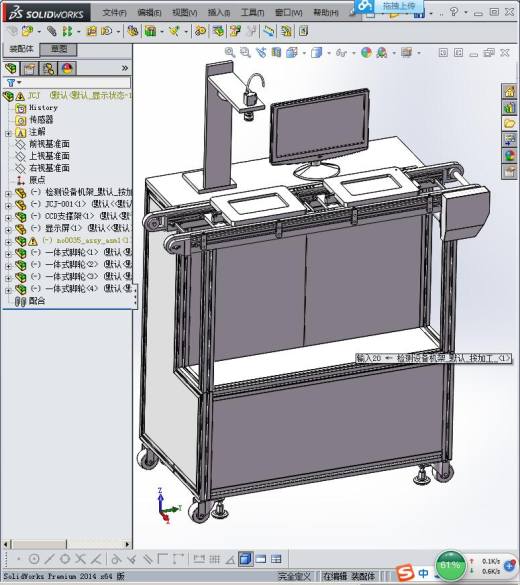
Task: Toggle the shaded cube view button at bottom
Action: pos(245,559)
